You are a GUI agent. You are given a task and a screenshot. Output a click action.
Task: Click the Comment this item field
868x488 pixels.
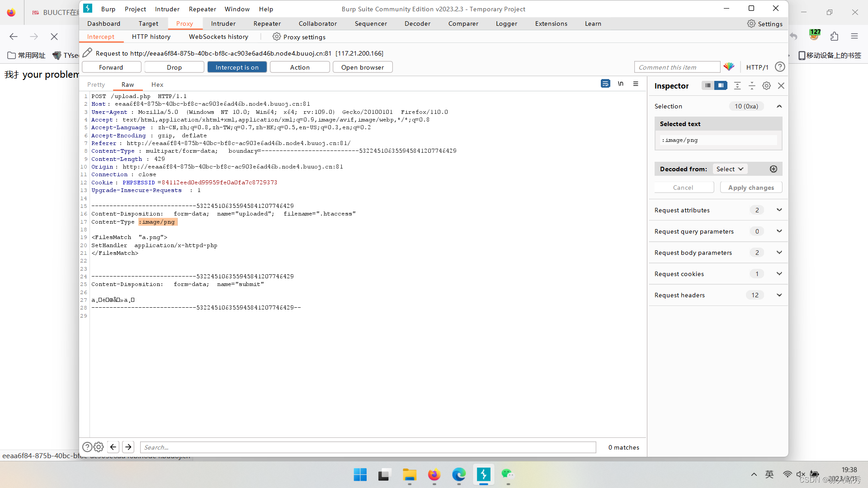677,67
